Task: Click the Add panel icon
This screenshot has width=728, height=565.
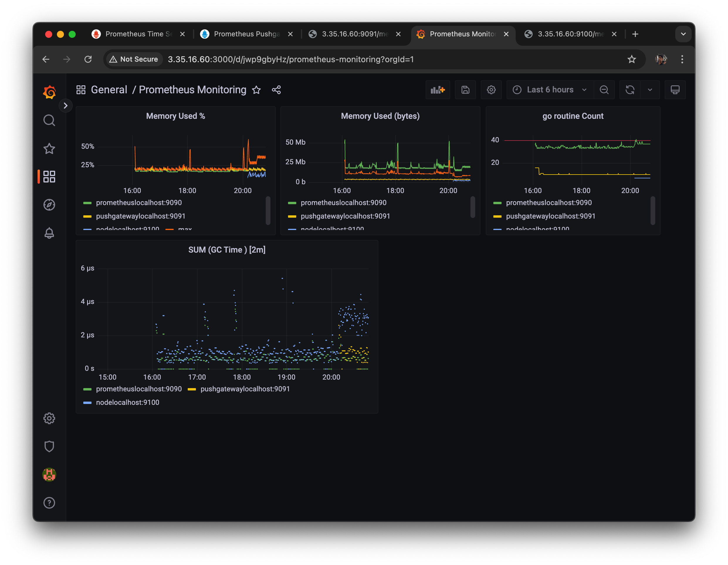Action: [437, 90]
